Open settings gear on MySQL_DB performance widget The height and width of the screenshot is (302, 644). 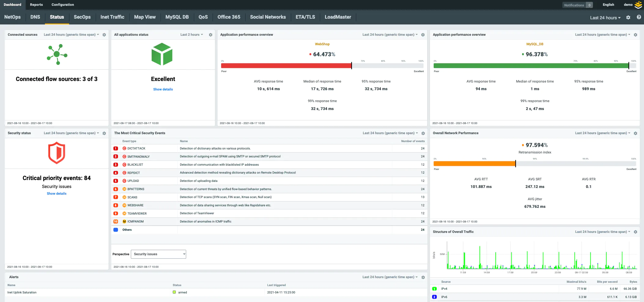635,35
